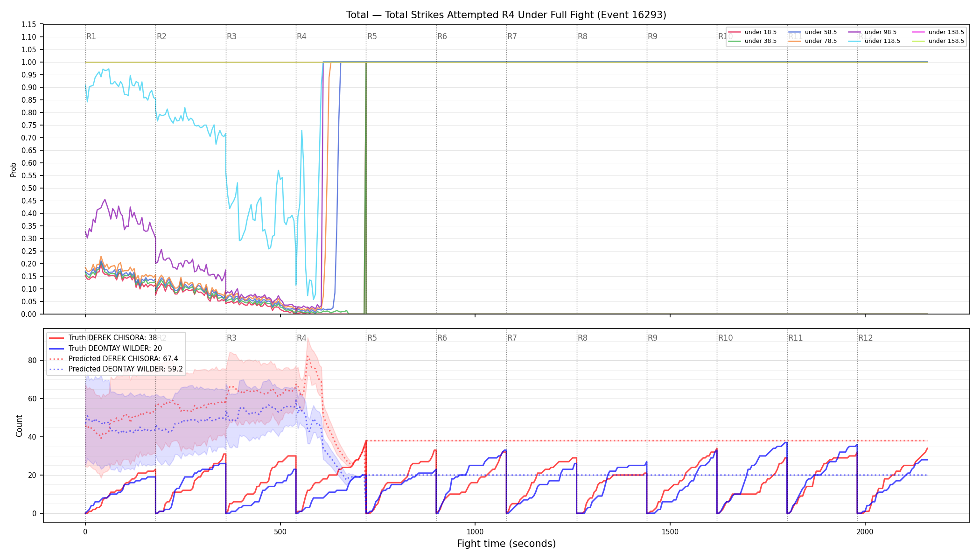Click the chart title mentioning Event 16293

[506, 15]
